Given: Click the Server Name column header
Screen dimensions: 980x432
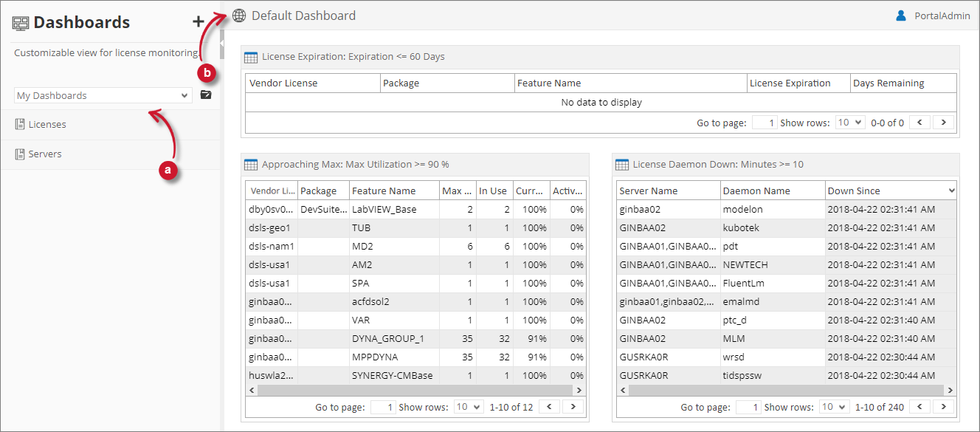Looking at the screenshot, I should [669, 191].
